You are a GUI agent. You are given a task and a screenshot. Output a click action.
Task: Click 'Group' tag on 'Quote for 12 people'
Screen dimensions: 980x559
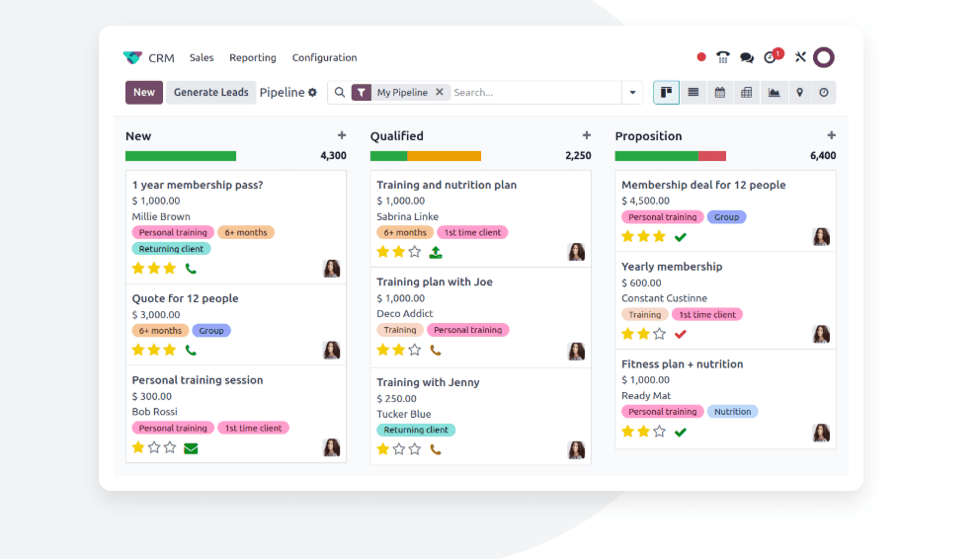(211, 331)
